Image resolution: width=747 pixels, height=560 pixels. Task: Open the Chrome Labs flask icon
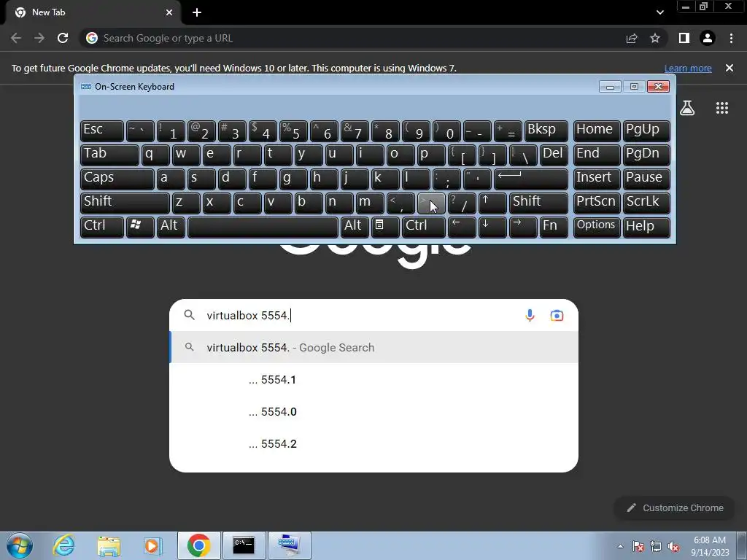(x=687, y=108)
